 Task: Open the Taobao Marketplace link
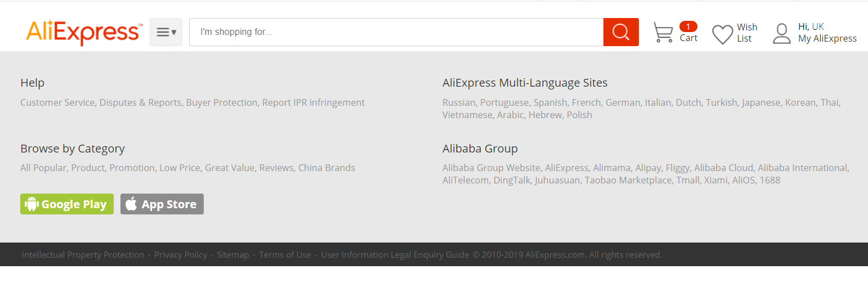click(628, 180)
